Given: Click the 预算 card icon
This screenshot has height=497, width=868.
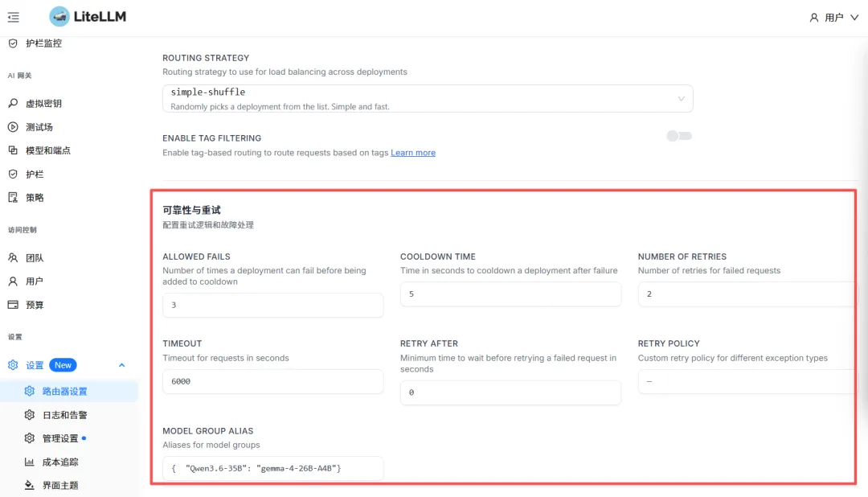Looking at the screenshot, I should click(13, 305).
